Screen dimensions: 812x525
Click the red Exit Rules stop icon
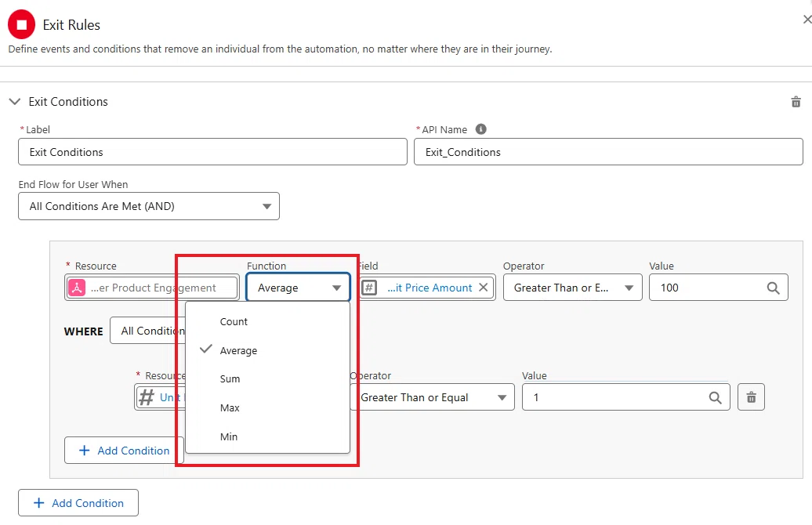coord(21,24)
